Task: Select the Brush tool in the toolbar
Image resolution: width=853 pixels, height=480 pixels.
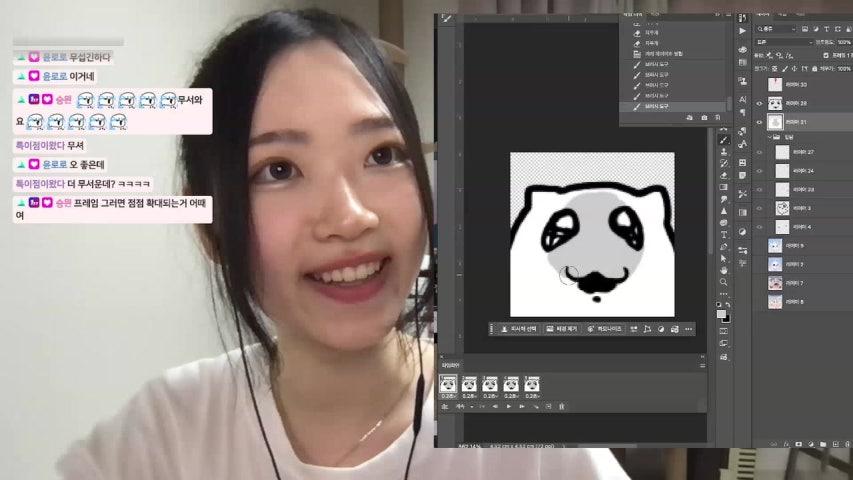Action: [x=724, y=139]
